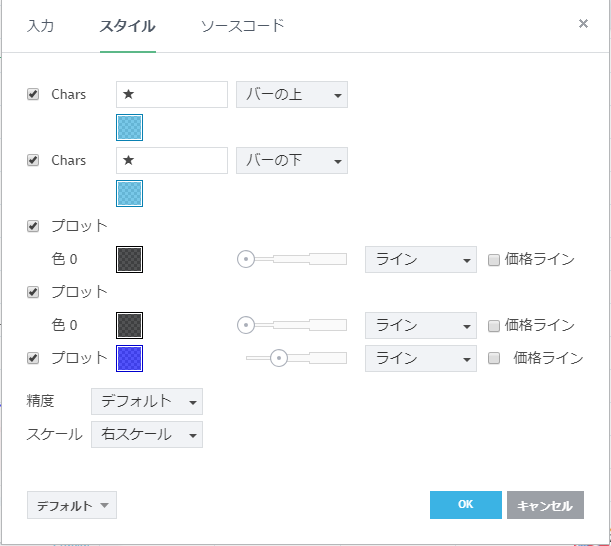Toggle the first Chars checkbox

(x=33, y=94)
